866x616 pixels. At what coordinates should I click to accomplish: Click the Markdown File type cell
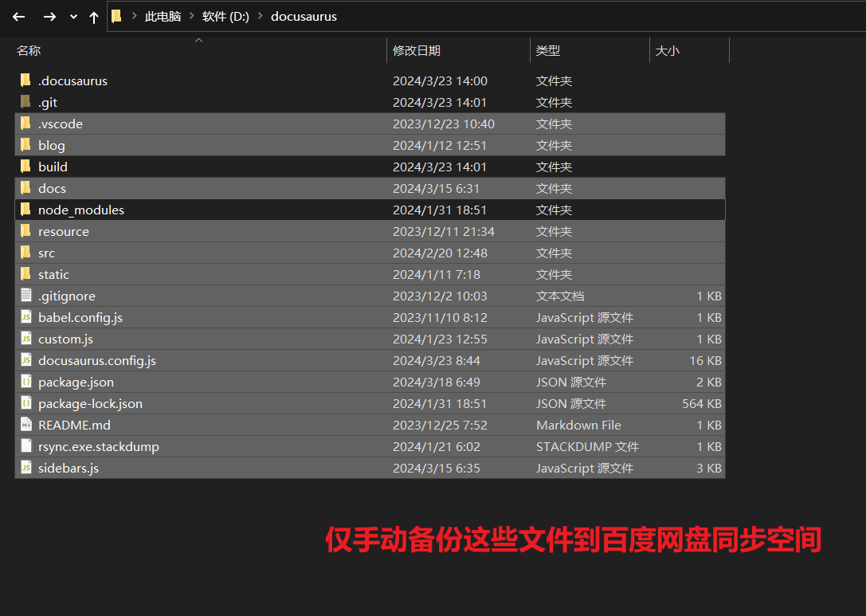tap(579, 426)
